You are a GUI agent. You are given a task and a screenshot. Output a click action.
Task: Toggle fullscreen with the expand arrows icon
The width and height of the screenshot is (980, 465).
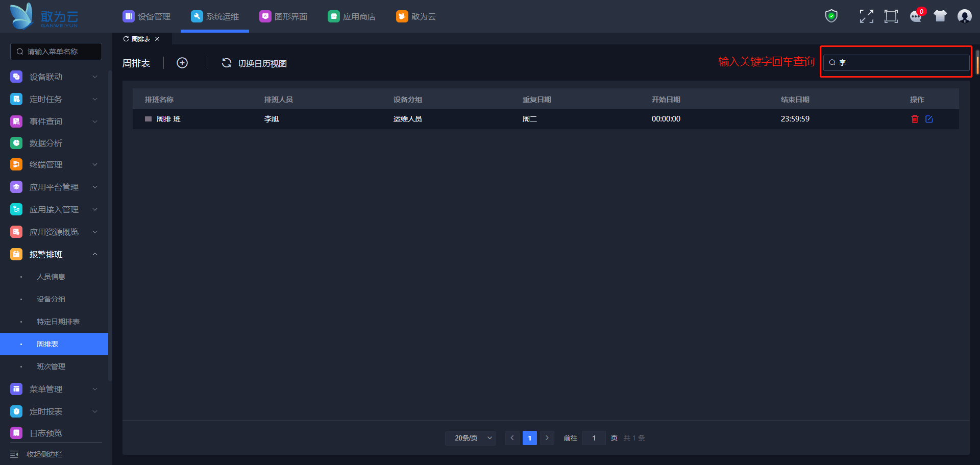click(866, 16)
